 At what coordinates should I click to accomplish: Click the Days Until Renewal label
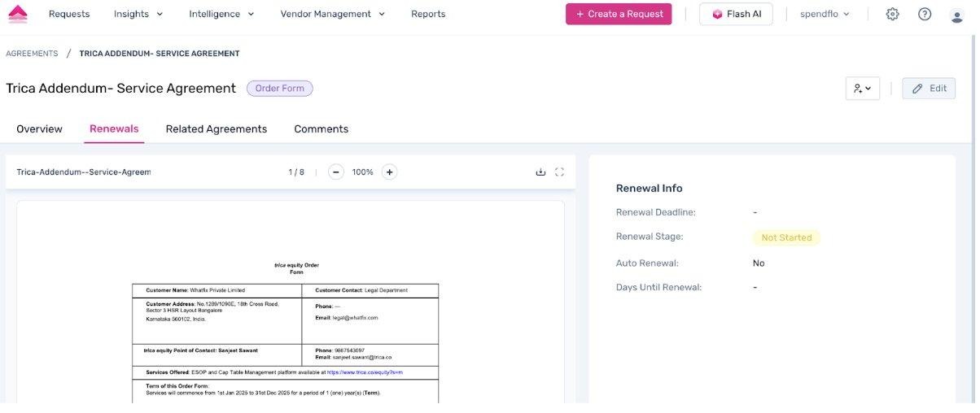(658, 287)
